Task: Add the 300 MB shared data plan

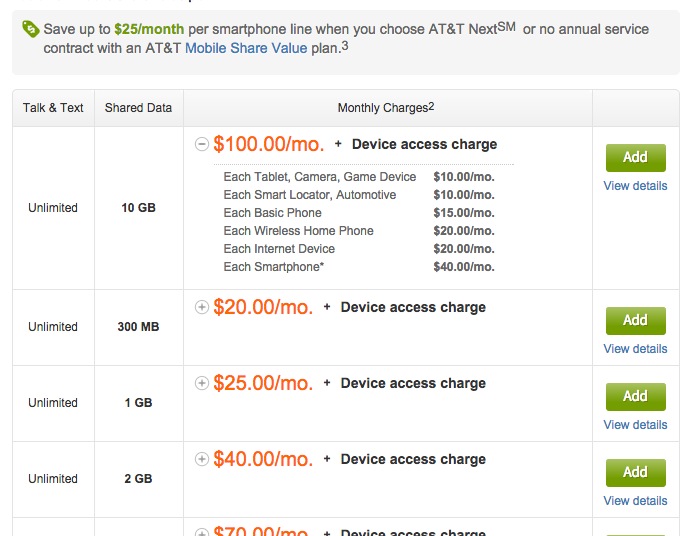Action: coord(635,320)
